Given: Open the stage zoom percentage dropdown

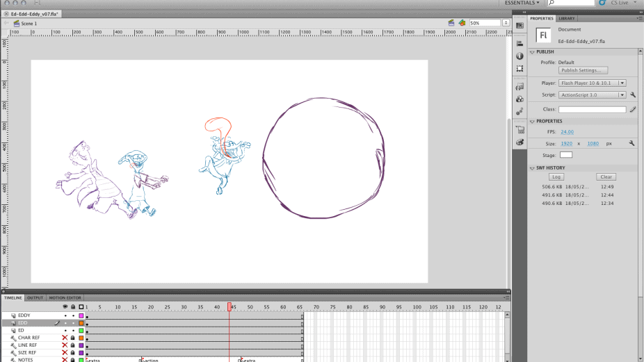Looking at the screenshot, I should 506,23.
